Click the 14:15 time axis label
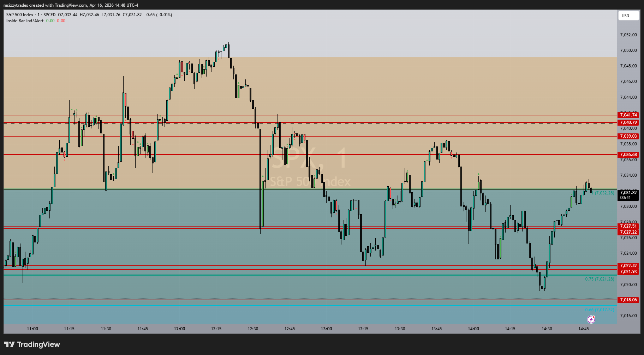The image size is (644, 355). 510,329
